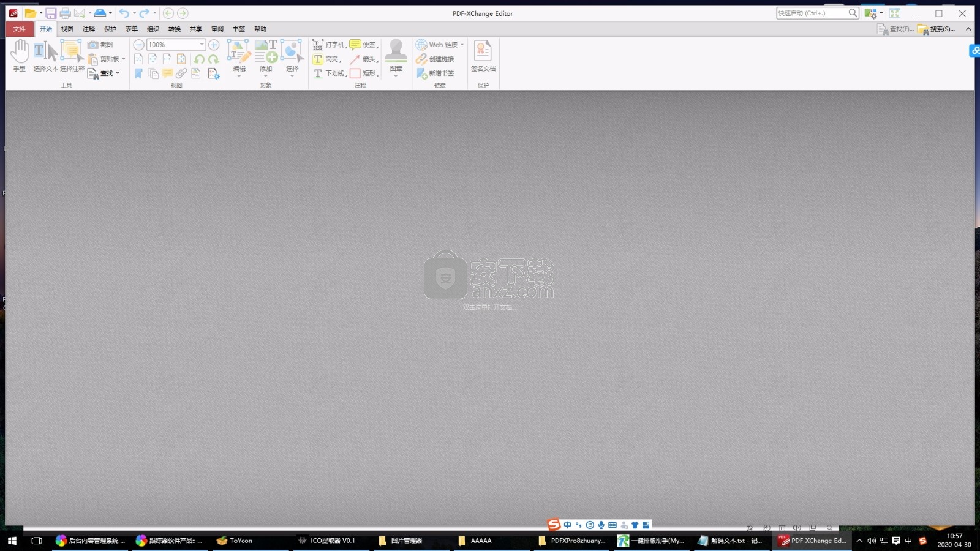Open the UI options dropdown beside search
This screenshot has width=980, height=551.
873,13
